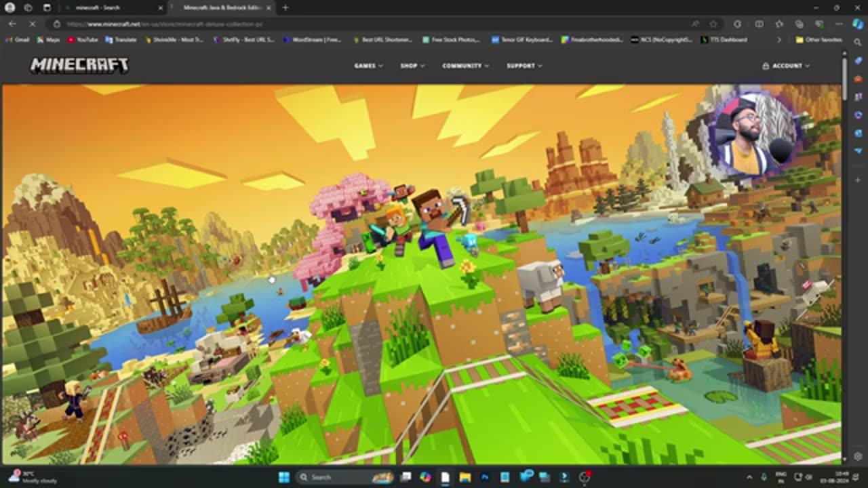This screenshot has width=868, height=488.
Task: View site information lock icon
Action: coord(57,24)
